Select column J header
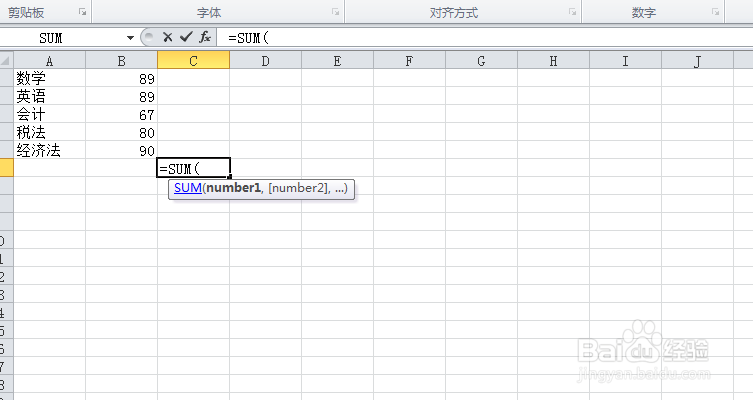This screenshot has width=753, height=400. click(697, 61)
